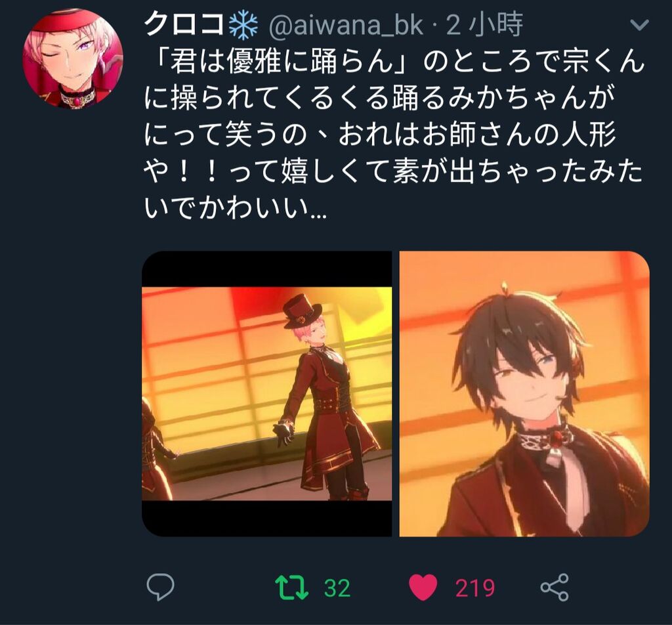The height and width of the screenshot is (625, 672).
Task: Open the share icon below the tweet
Action: click(555, 588)
